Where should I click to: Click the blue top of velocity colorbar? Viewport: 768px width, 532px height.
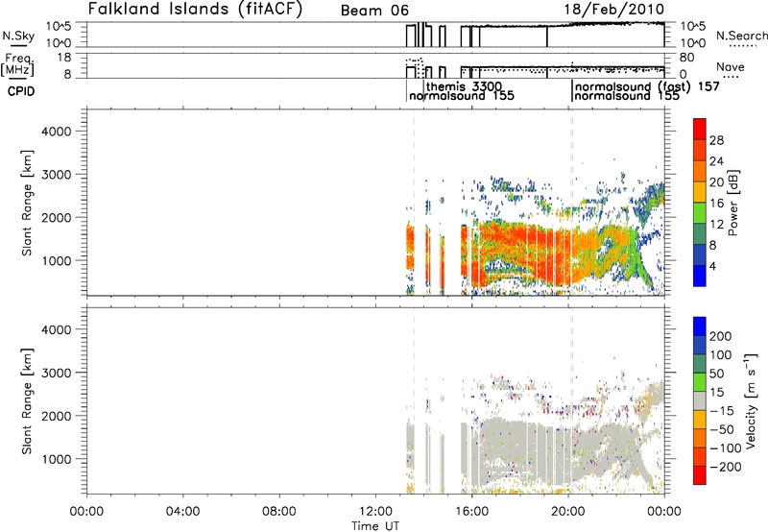[x=700, y=326]
